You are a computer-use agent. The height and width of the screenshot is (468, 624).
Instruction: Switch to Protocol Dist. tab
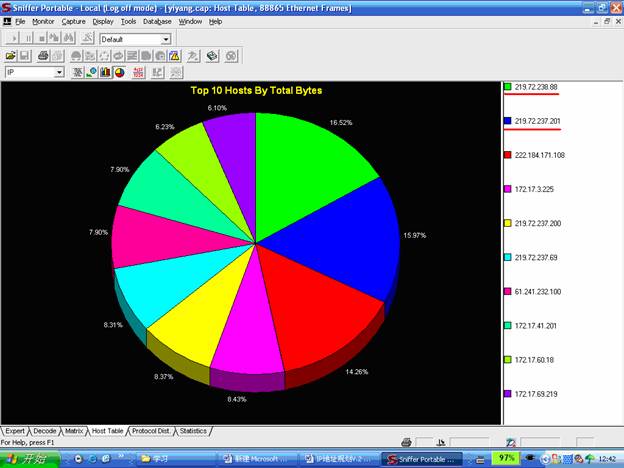[x=151, y=431]
